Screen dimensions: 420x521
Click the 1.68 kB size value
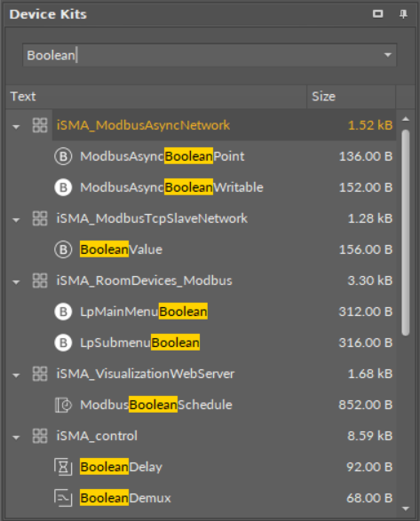(x=370, y=374)
